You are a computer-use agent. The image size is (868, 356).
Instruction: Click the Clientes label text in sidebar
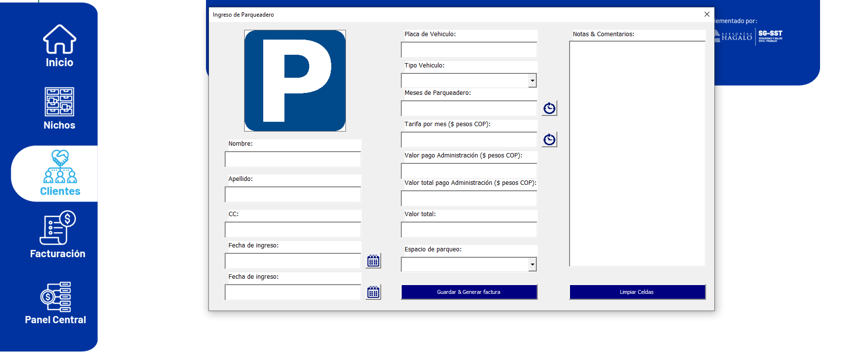(x=60, y=191)
